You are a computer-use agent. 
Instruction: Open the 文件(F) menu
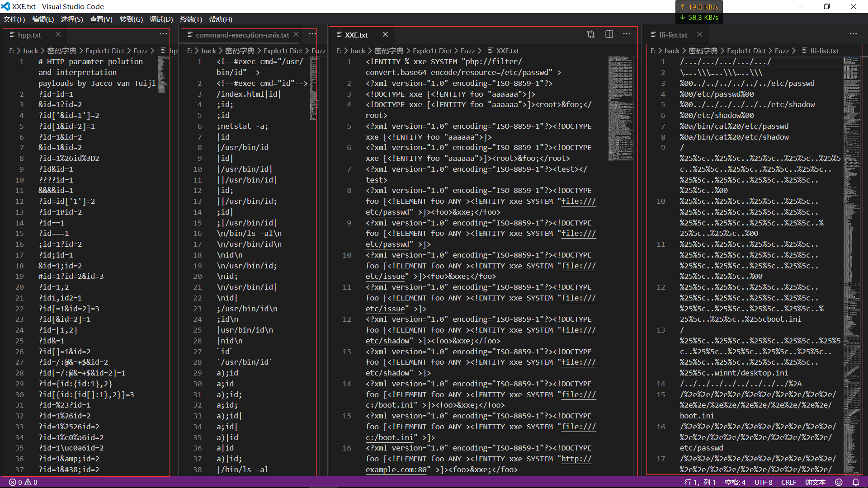[14, 19]
